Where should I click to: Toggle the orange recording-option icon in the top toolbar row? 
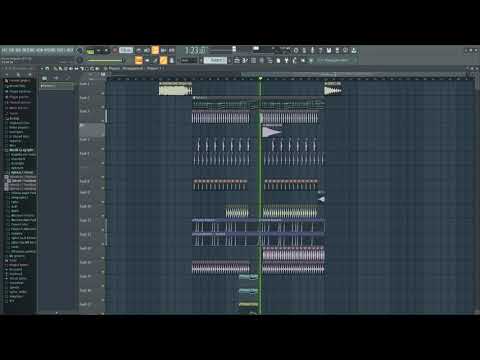[155, 50]
